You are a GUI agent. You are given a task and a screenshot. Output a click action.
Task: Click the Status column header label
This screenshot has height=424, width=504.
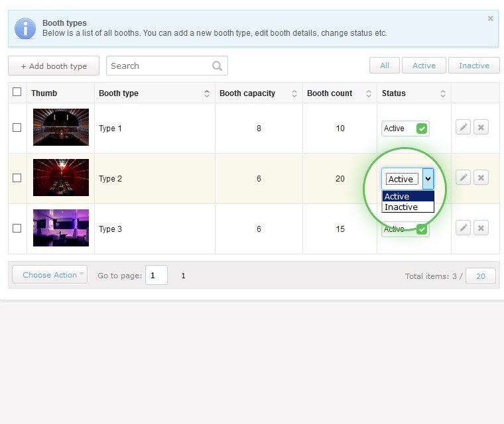394,93
